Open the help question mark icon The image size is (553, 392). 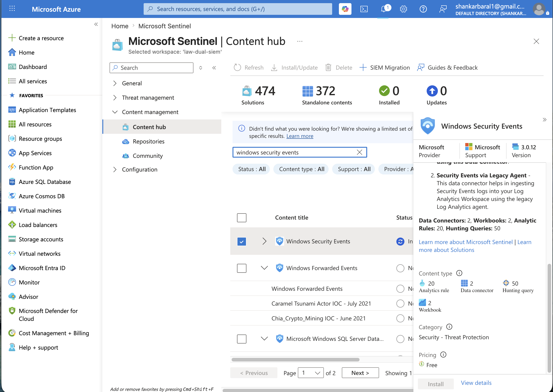tap(423, 9)
